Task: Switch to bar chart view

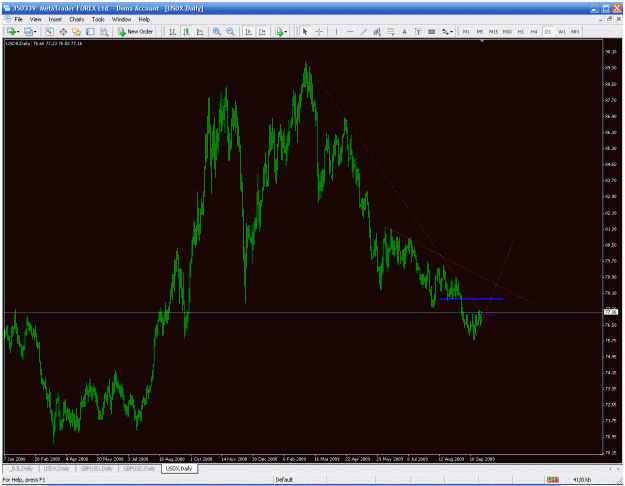Action: pos(173,31)
